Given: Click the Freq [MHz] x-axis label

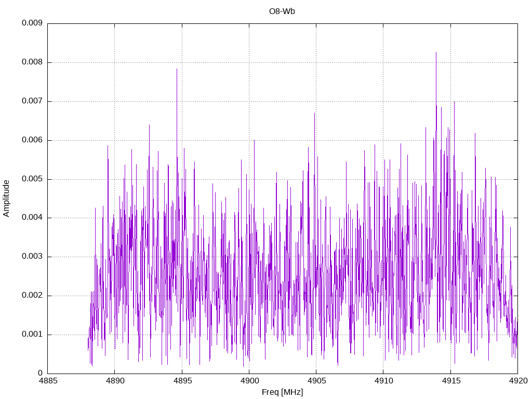Looking at the screenshot, I should coord(282,392).
